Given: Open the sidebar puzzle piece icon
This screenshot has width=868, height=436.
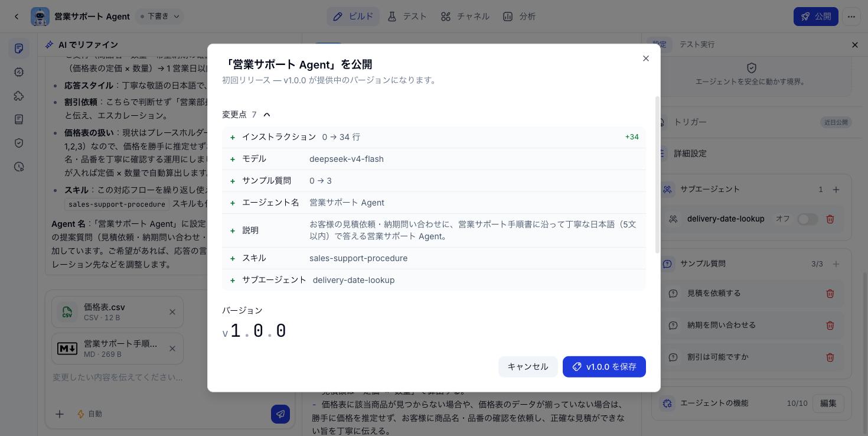Looking at the screenshot, I should click(19, 96).
